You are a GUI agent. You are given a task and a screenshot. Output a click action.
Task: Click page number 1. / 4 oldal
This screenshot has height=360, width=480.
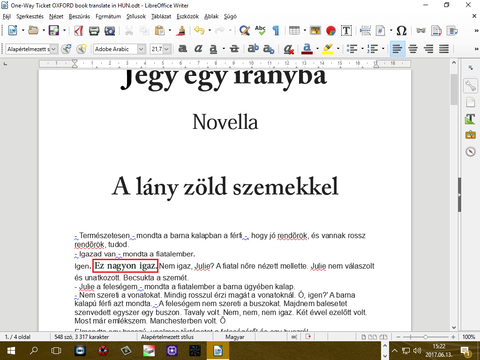coord(18,337)
